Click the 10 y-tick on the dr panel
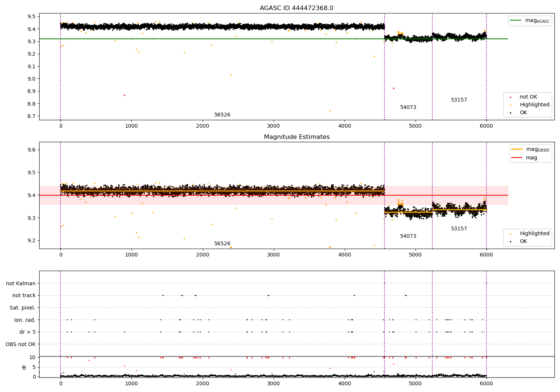Screen dimensions: 560x392 coord(32,357)
